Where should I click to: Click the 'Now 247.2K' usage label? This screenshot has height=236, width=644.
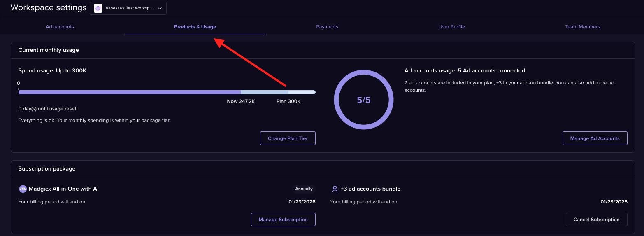(241, 101)
